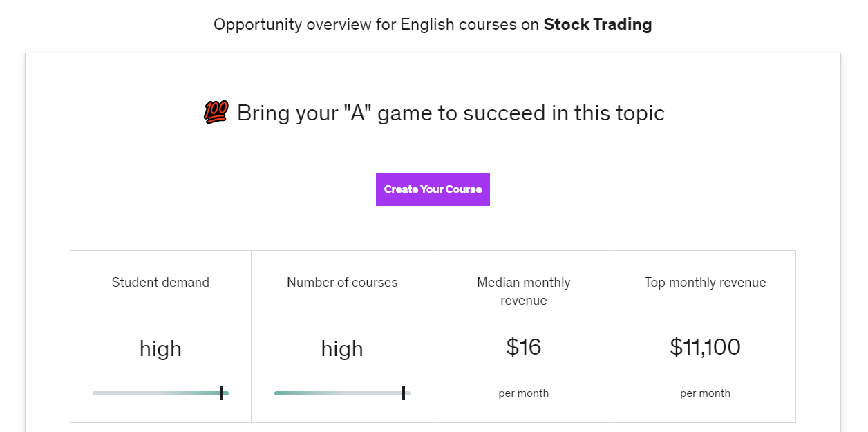Viewport: 868px width, 432px height.
Task: Click the red 100 emoji icon
Action: [216, 112]
